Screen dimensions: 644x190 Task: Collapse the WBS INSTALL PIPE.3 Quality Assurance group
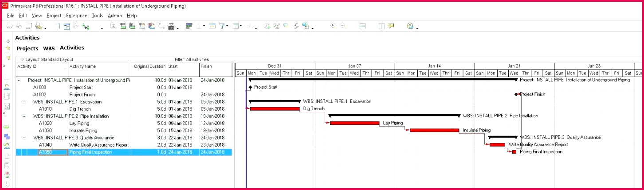pos(24,138)
